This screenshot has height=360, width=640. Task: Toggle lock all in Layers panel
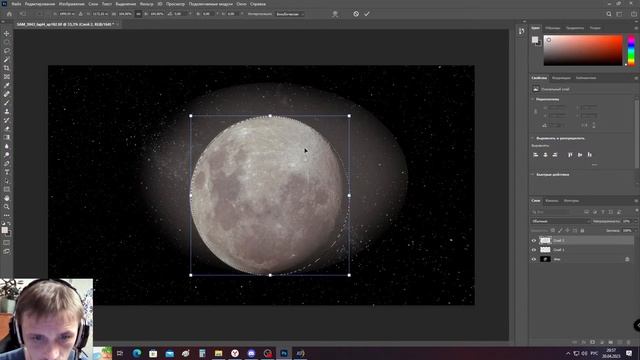[582, 231]
